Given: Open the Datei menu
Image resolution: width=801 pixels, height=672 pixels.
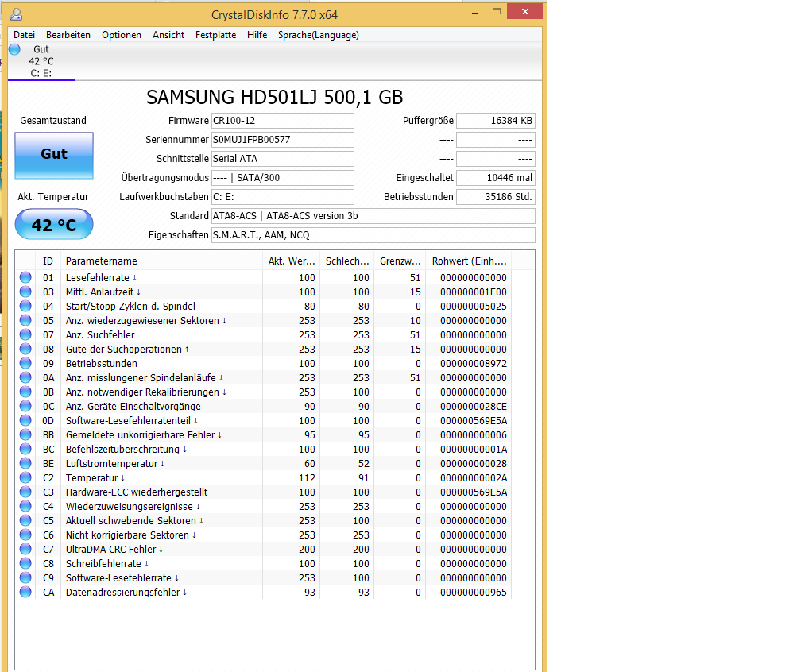Looking at the screenshot, I should pyautogui.click(x=24, y=35).
